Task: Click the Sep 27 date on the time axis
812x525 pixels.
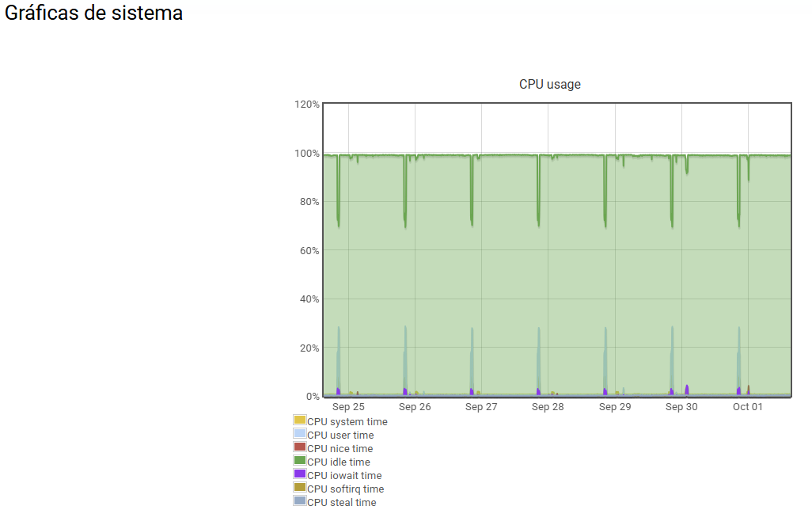Action: pyautogui.click(x=481, y=407)
